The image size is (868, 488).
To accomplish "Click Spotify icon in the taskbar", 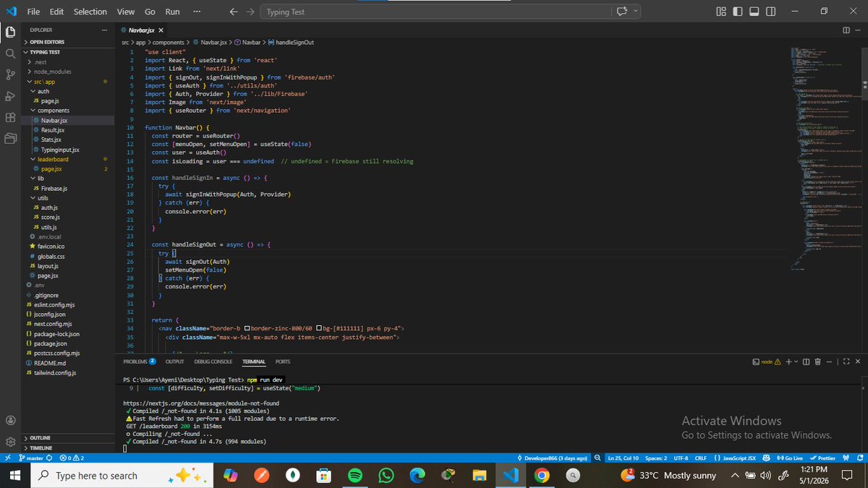I will (354, 475).
